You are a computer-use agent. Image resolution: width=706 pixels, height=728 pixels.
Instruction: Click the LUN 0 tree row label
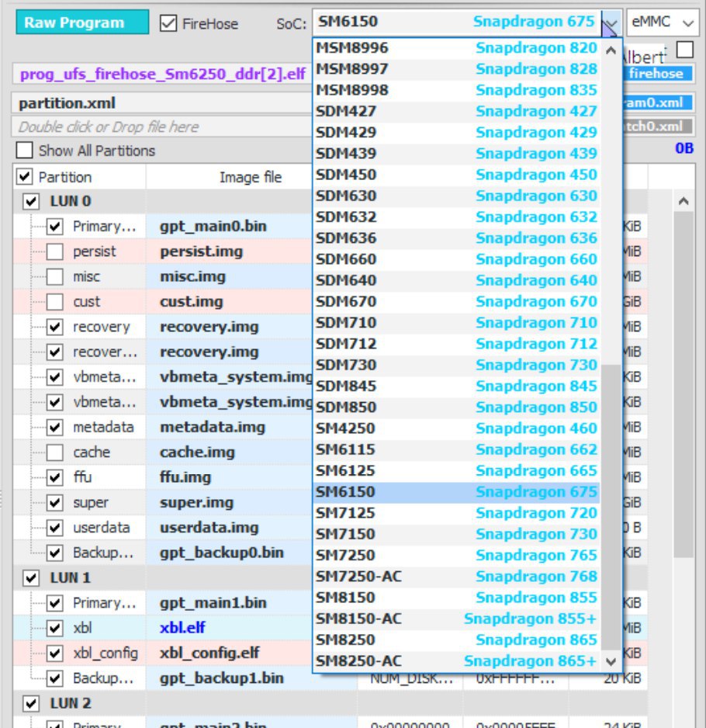(x=71, y=201)
